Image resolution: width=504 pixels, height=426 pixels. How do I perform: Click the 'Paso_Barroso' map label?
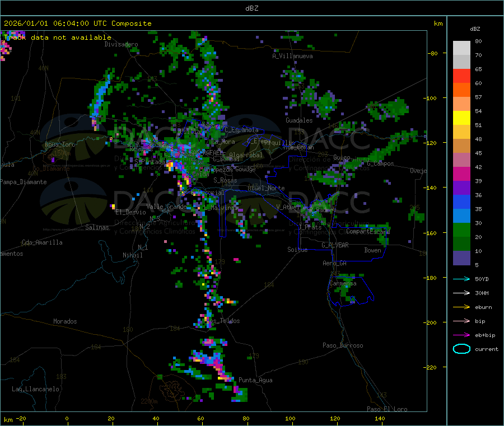tap(343, 345)
